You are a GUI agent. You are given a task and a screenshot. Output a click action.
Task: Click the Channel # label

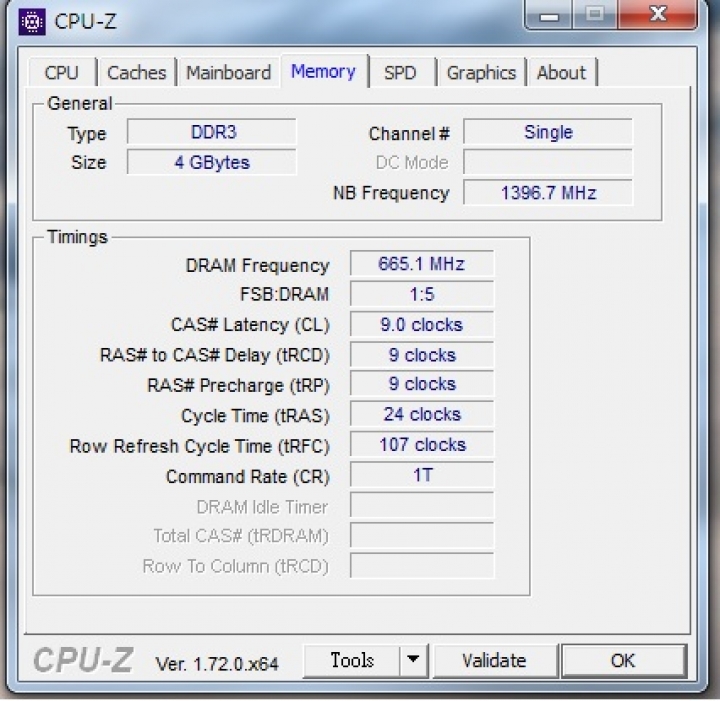(x=409, y=134)
